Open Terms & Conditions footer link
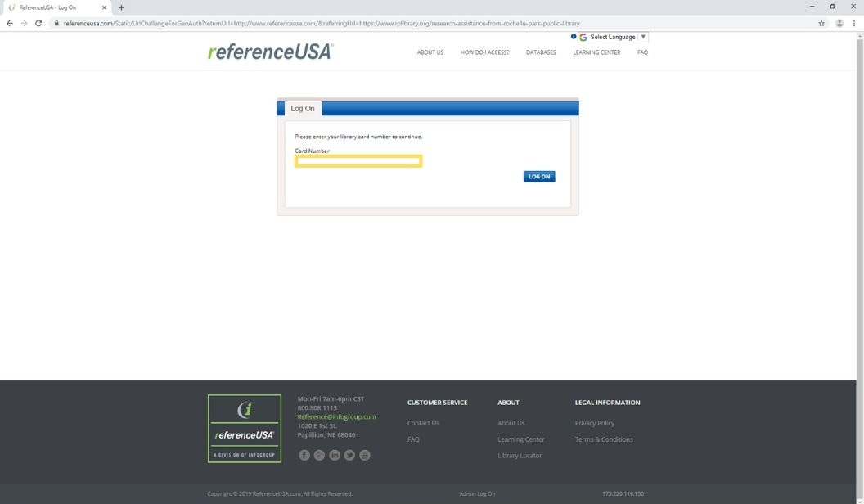Viewport: 864px width, 504px height. coord(604,439)
